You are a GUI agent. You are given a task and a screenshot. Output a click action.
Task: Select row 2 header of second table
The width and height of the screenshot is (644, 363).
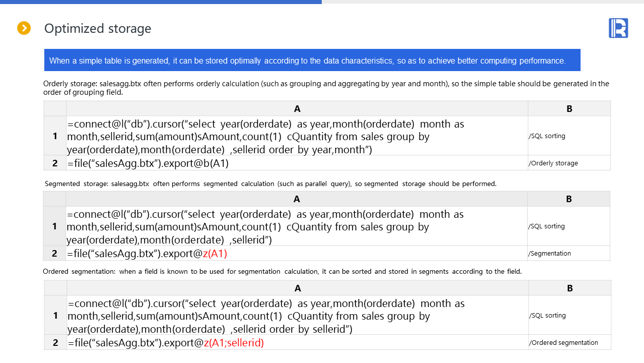click(55, 254)
